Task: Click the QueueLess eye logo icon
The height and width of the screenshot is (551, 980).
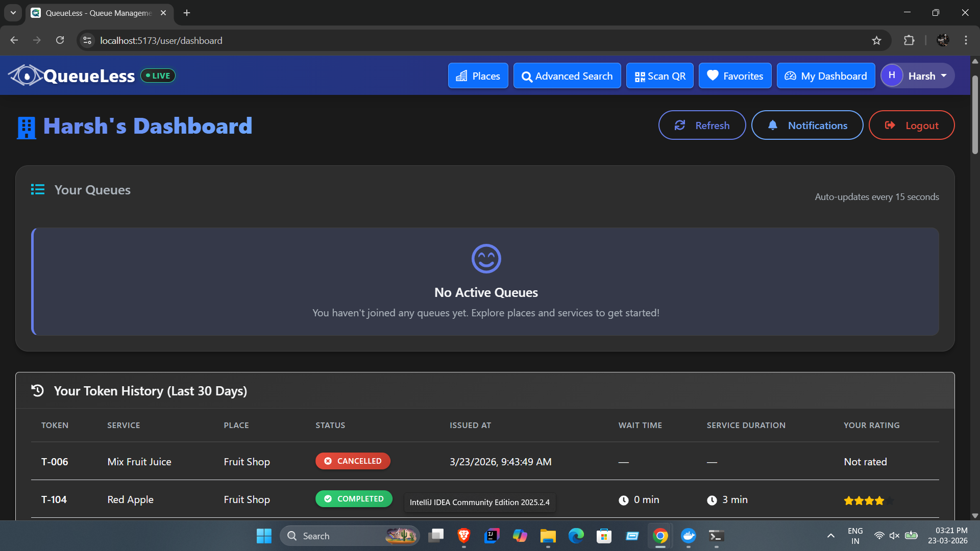Action: coord(26,76)
